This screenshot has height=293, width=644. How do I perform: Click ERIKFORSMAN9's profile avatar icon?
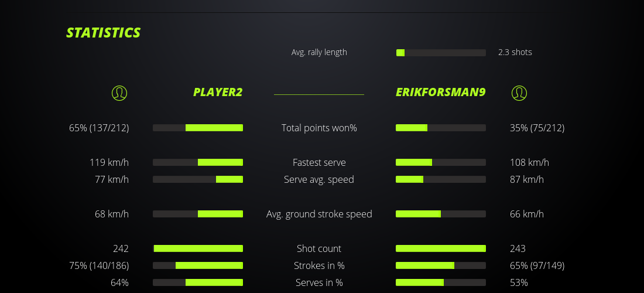[519, 93]
